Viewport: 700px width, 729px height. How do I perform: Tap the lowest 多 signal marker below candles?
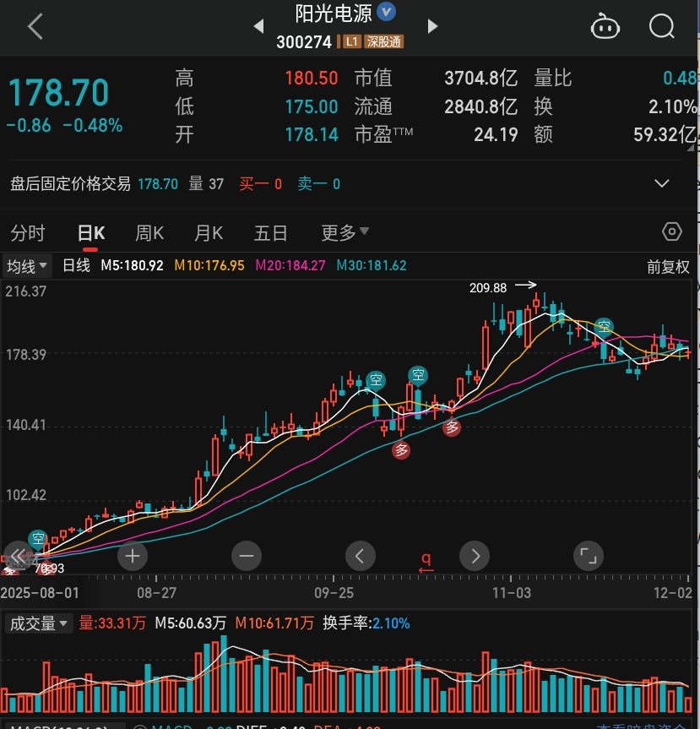[401, 450]
